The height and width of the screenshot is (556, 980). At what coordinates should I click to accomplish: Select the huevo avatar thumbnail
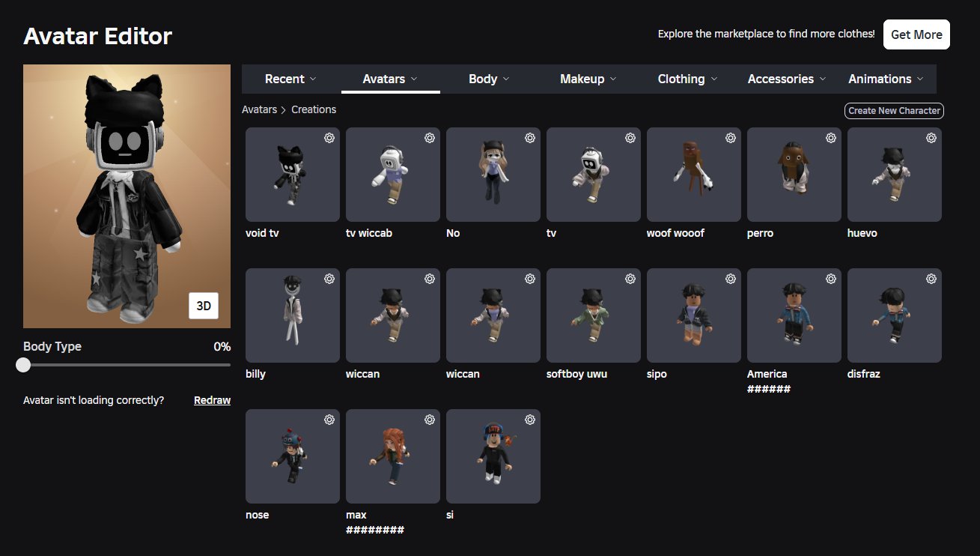(895, 175)
